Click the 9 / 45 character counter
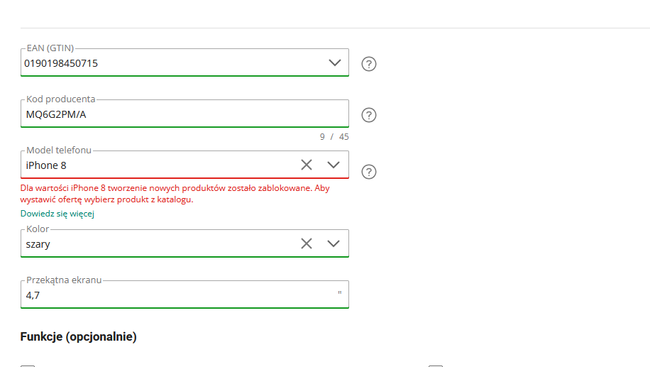 point(334,137)
